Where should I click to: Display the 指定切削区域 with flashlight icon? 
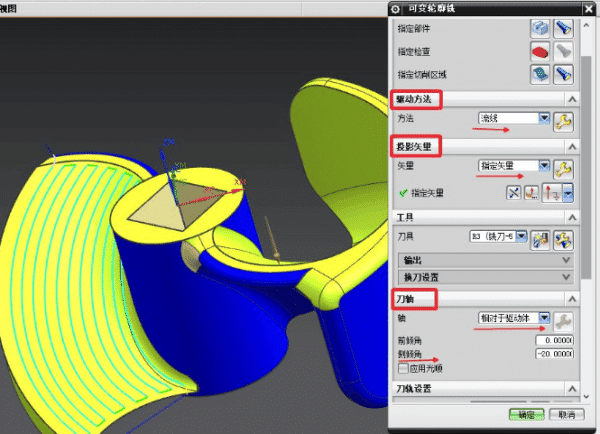(x=563, y=74)
